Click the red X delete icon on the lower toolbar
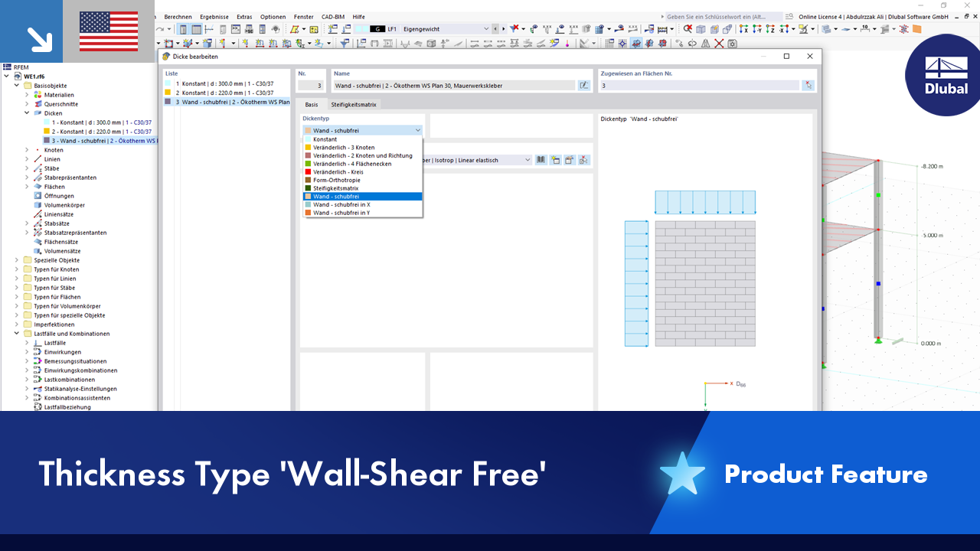 [718, 44]
